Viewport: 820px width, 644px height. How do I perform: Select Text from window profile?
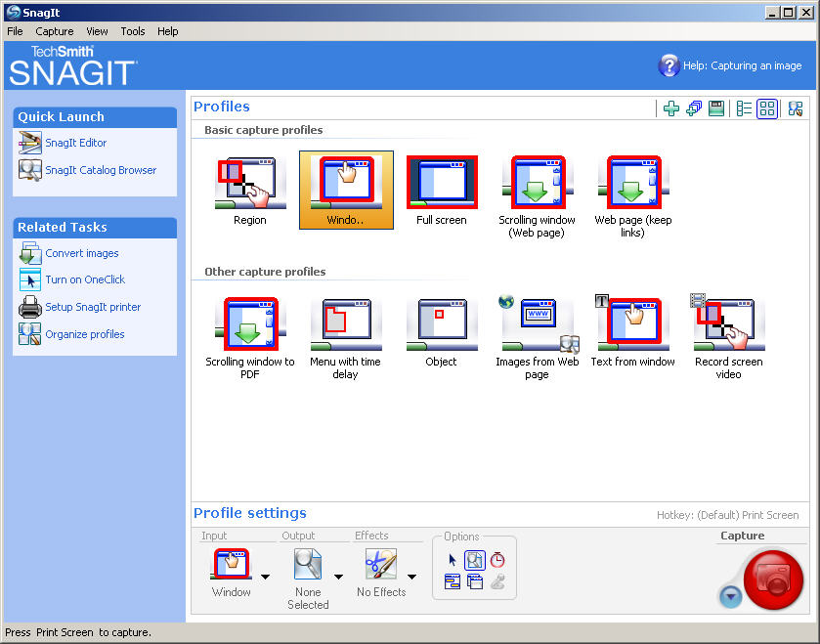coord(632,332)
